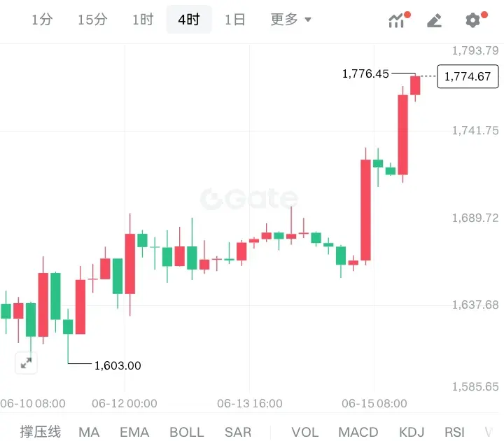Select the 1时 interval tab
This screenshot has width=504, height=441.
coord(143,20)
